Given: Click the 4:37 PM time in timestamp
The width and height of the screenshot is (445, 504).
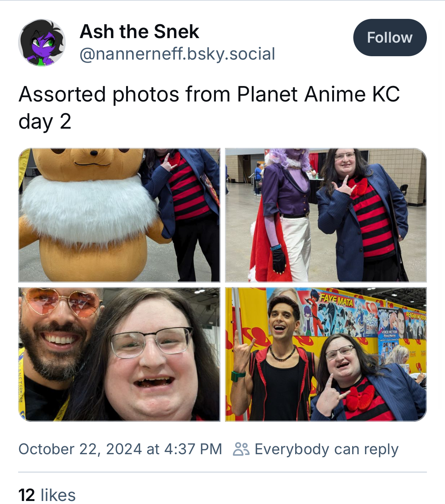Looking at the screenshot, I should 193,449.
